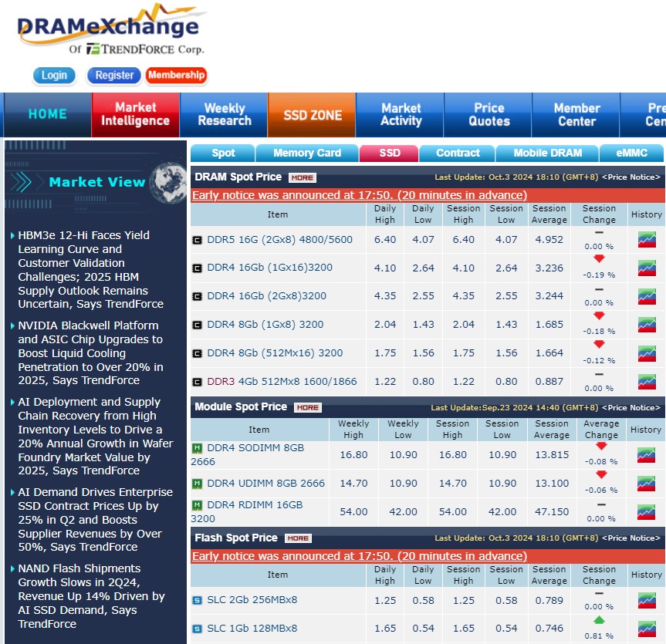The width and height of the screenshot is (666, 644).
Task: Select the Mobile DRAM tab
Action: tap(547, 153)
